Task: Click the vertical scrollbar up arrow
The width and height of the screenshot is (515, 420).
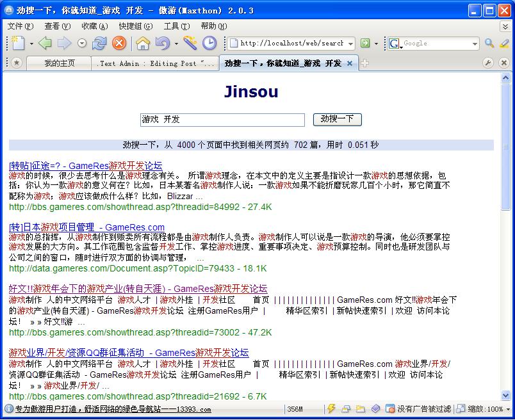Action: click(505, 78)
